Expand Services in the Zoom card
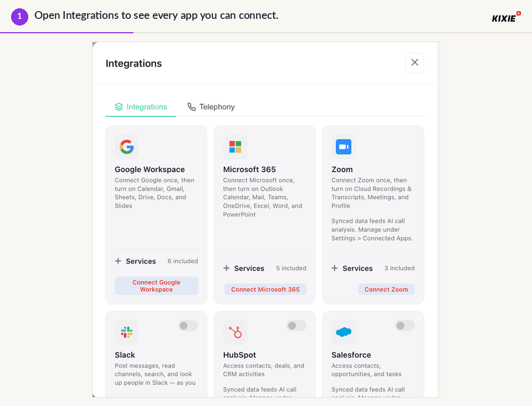Screen dimensions: 532x406 click(352, 268)
